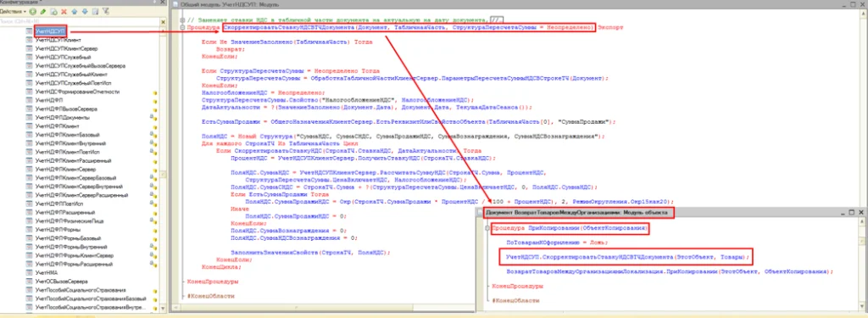Open the Действия dropdown menu

point(13,12)
